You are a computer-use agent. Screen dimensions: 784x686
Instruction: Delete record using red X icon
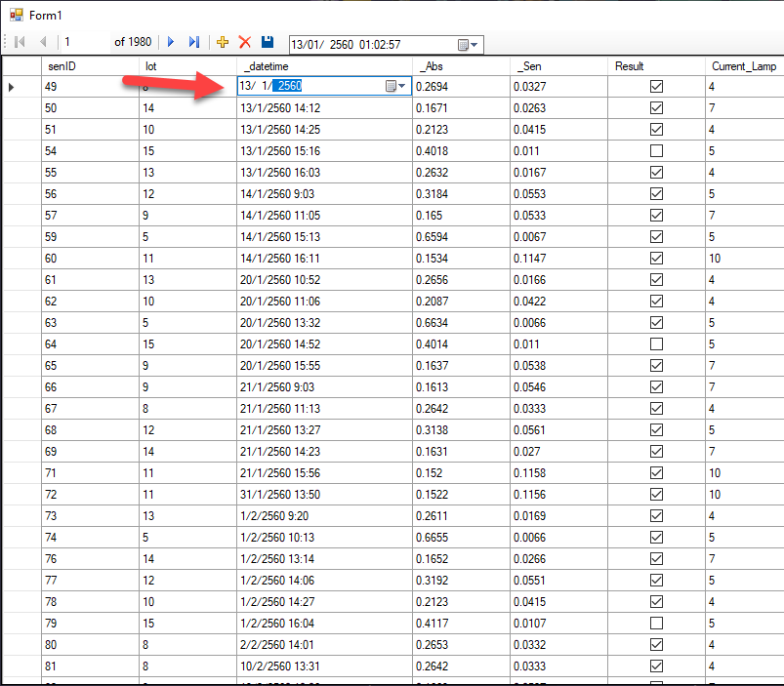[x=245, y=43]
